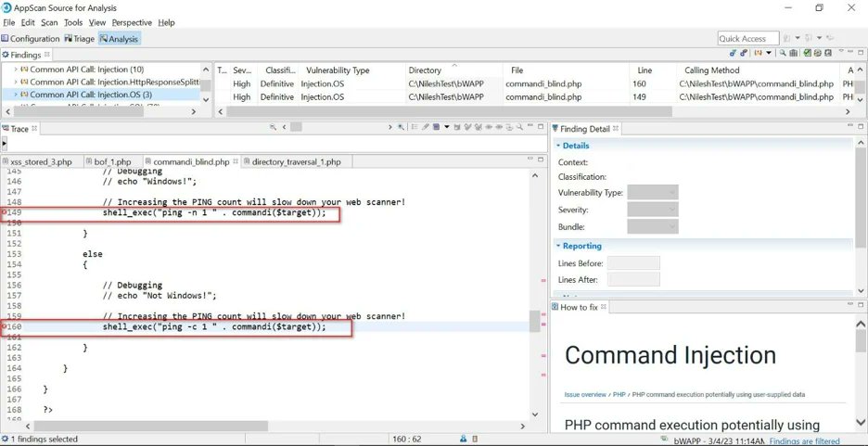Collapse the Reporting section
Screen dimensions: 868x446
(x=558, y=246)
